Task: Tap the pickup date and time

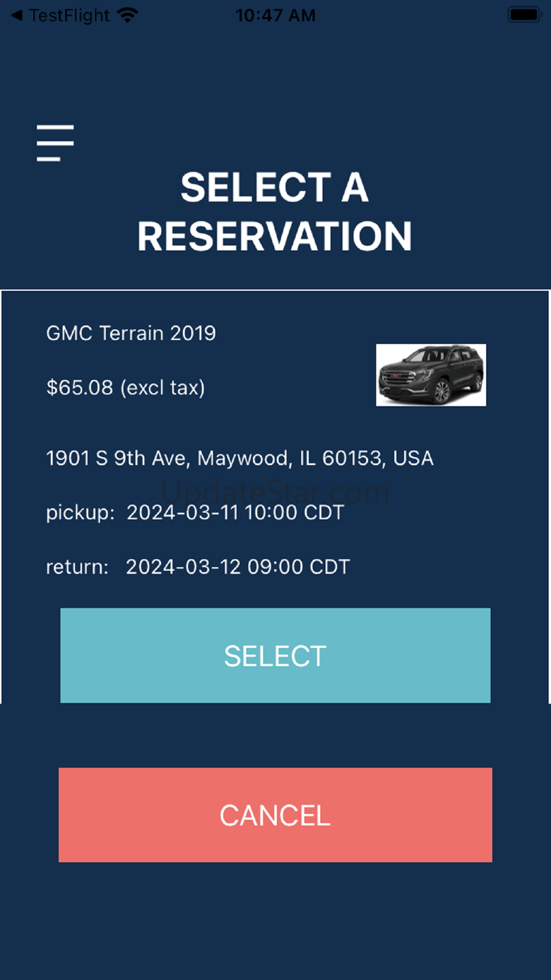Action: pos(235,512)
